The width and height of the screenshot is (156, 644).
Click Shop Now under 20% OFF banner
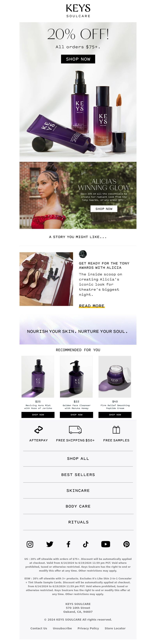point(78,59)
